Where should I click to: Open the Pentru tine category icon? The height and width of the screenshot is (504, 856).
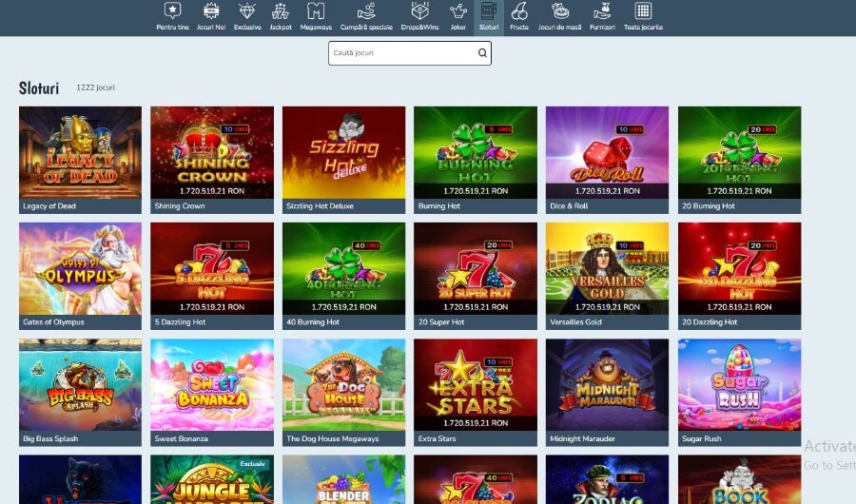[x=172, y=10]
